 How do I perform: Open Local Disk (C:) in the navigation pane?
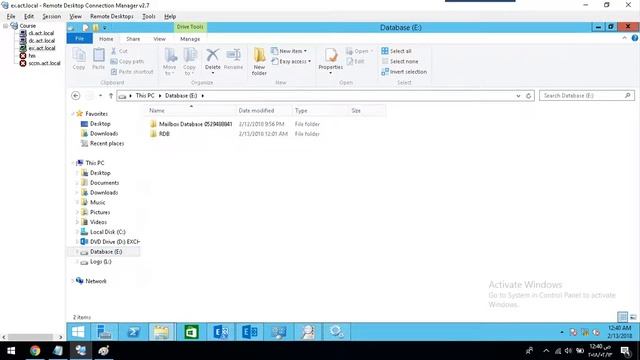pyautogui.click(x=107, y=232)
